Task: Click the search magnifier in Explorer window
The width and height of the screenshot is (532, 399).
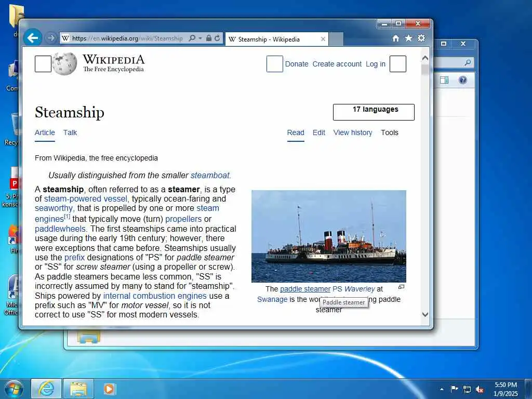Action: coord(468,62)
